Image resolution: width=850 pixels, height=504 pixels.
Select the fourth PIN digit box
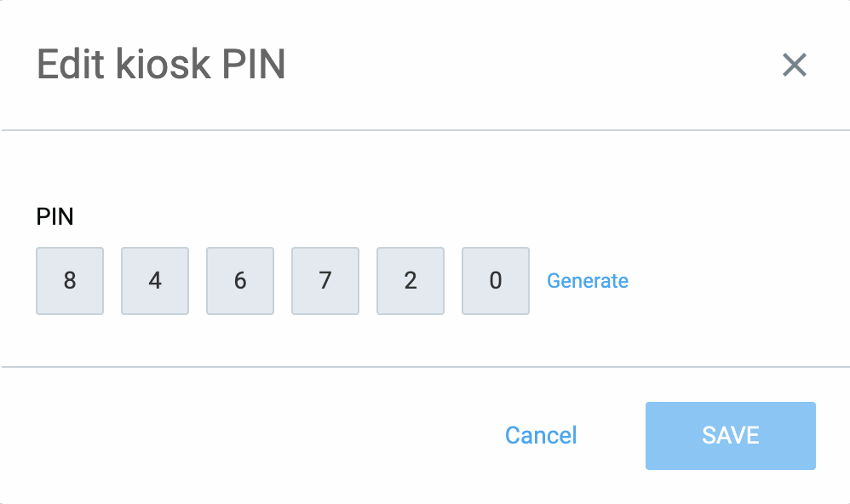(x=325, y=281)
